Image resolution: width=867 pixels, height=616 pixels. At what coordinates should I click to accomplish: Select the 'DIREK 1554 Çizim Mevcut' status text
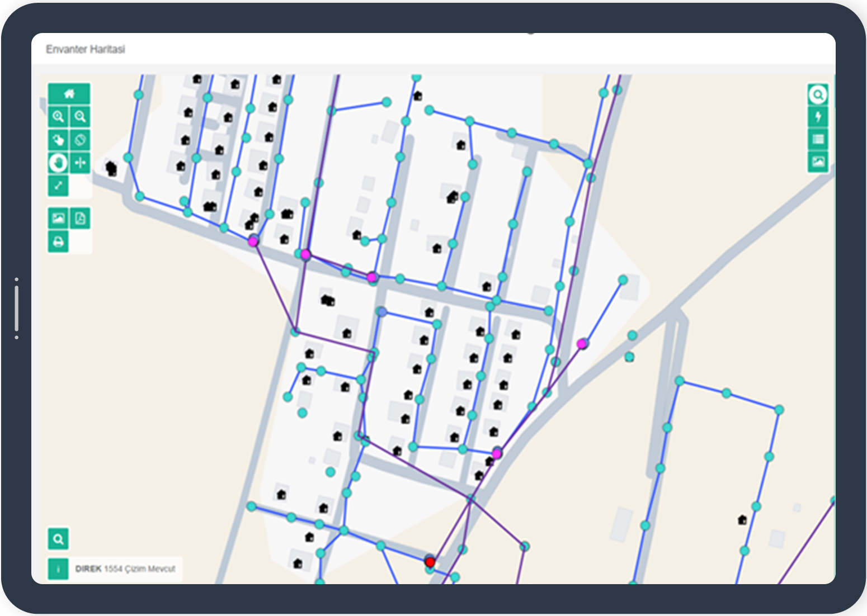coord(125,569)
